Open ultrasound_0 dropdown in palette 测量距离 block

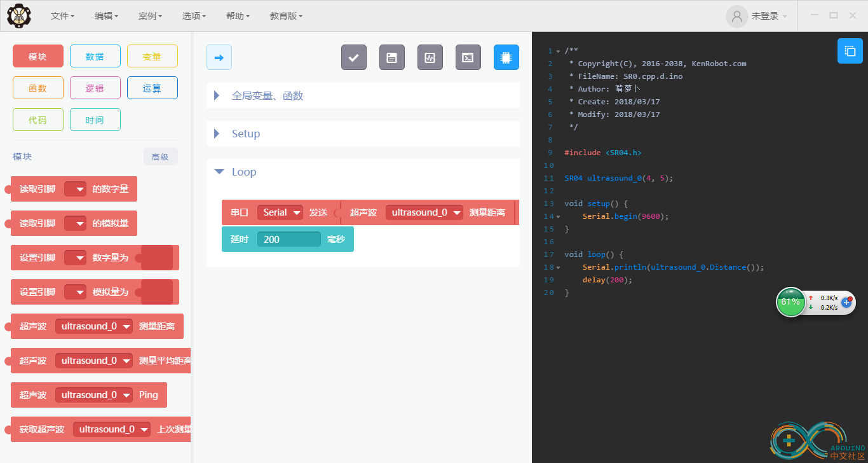pyautogui.click(x=94, y=326)
